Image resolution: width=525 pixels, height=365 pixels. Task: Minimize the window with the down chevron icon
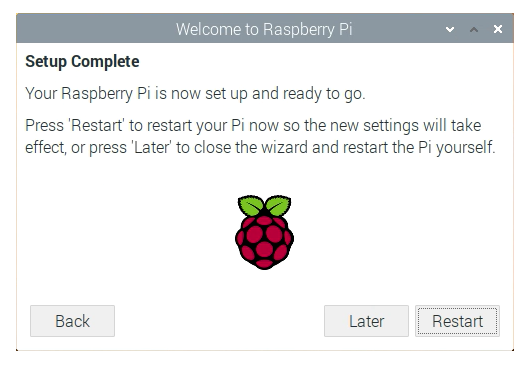450,29
